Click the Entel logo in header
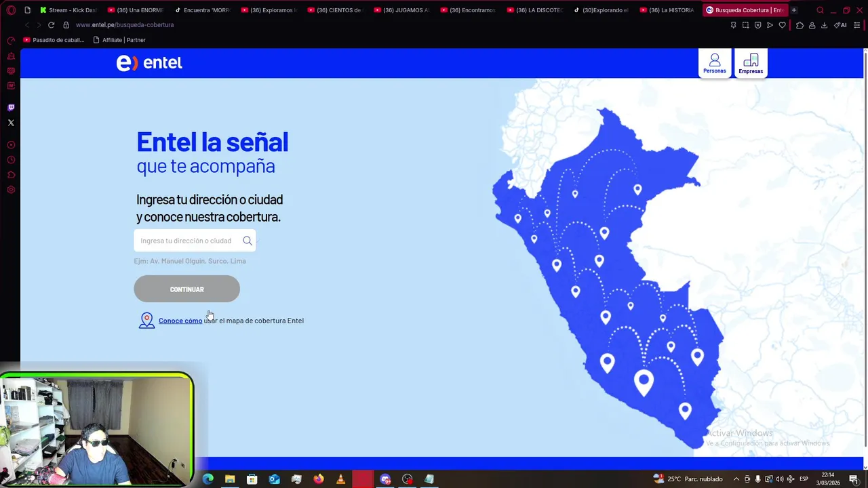Image resolution: width=868 pixels, height=488 pixels. tap(149, 63)
